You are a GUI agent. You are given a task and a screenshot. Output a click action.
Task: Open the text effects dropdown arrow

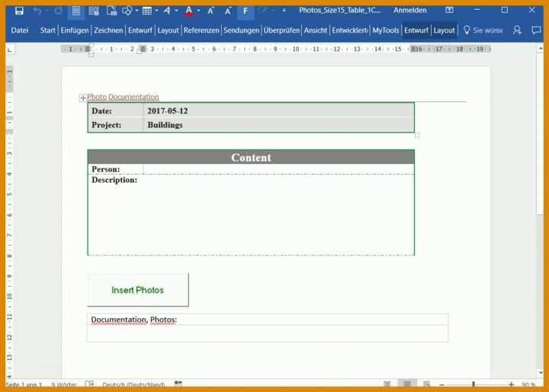point(176,11)
